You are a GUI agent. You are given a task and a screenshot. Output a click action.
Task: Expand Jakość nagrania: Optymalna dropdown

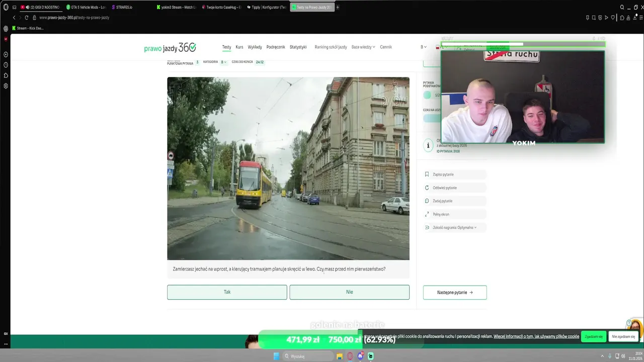click(455, 227)
